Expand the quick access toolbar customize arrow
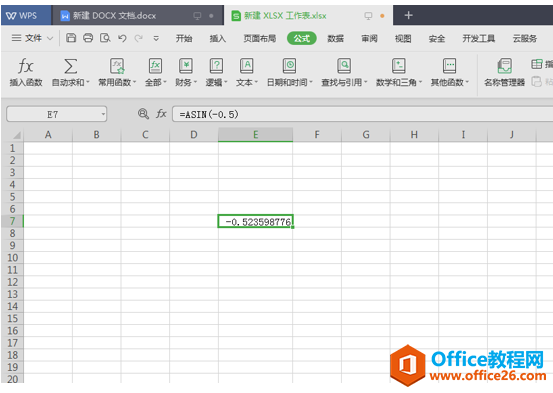The height and width of the screenshot is (393, 553). pos(156,38)
